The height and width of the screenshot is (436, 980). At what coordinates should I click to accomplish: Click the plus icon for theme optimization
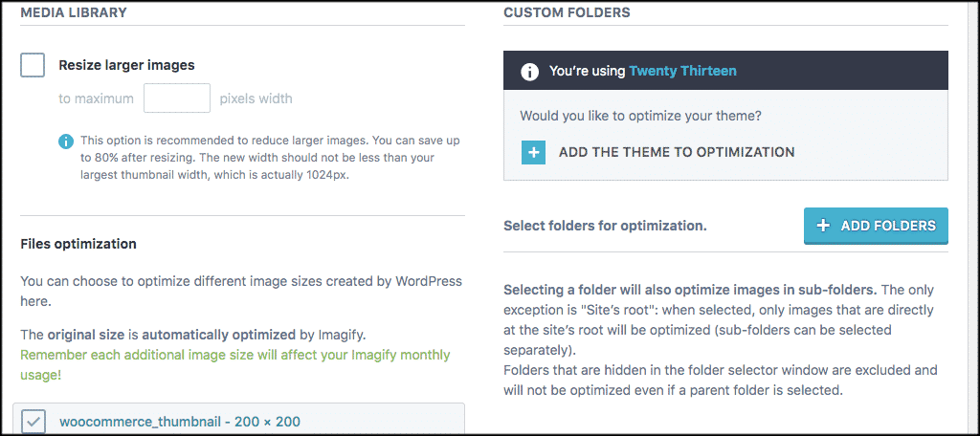click(x=533, y=152)
